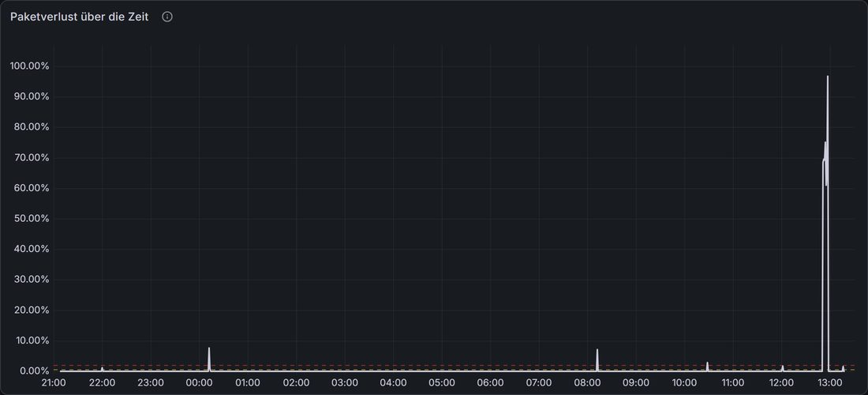
Task: Click the 01:00 time axis label
Action: point(248,383)
